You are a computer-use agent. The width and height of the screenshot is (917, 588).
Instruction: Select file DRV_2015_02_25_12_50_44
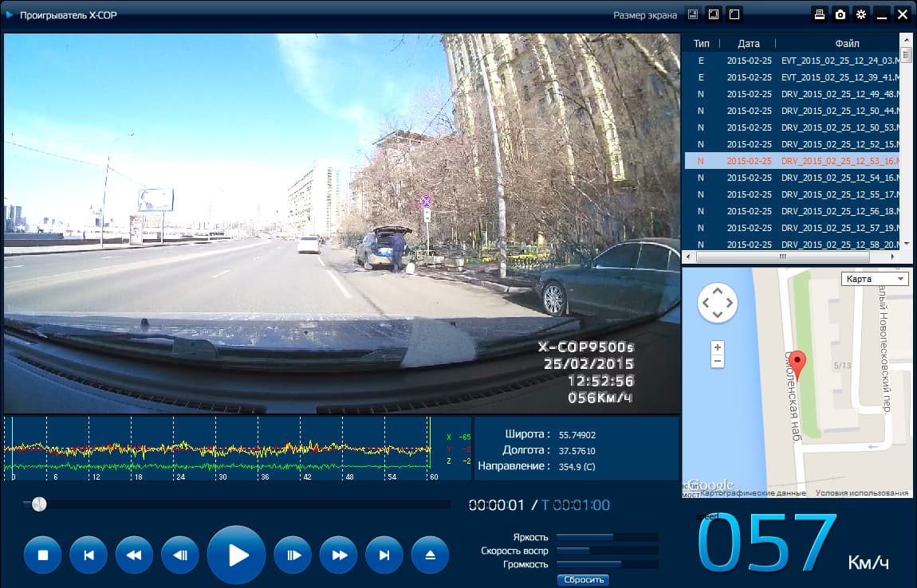(792, 111)
